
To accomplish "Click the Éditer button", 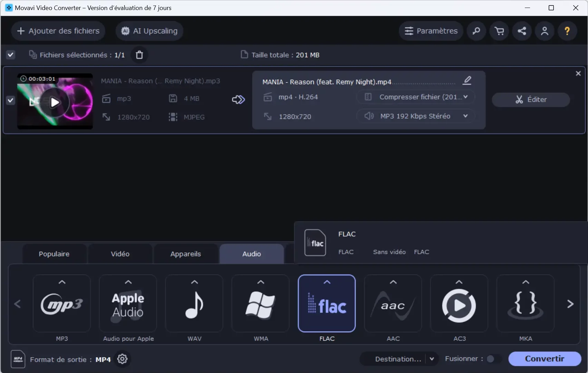I will coord(531,100).
